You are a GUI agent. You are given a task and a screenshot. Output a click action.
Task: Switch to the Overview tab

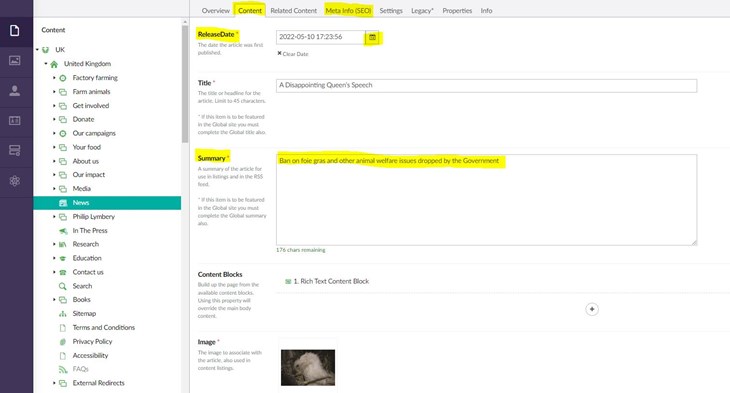click(216, 10)
